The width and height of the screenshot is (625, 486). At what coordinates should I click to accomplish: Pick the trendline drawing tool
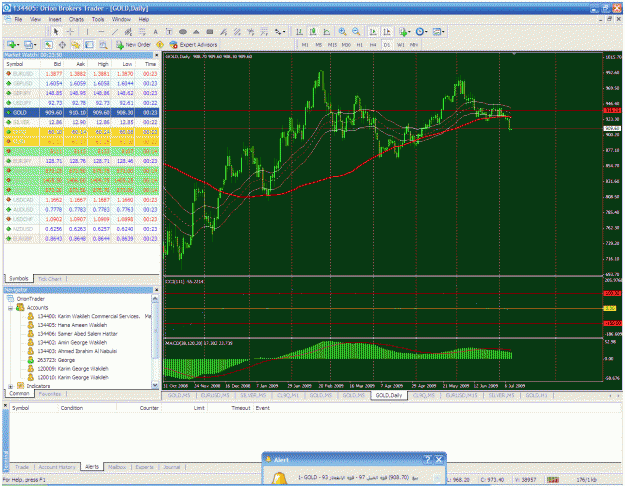pyautogui.click(x=115, y=32)
